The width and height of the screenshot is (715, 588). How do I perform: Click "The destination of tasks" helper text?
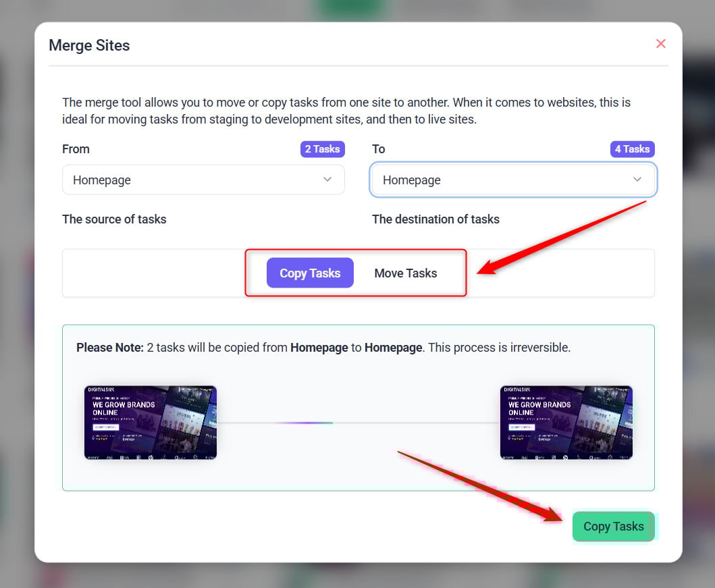[435, 219]
